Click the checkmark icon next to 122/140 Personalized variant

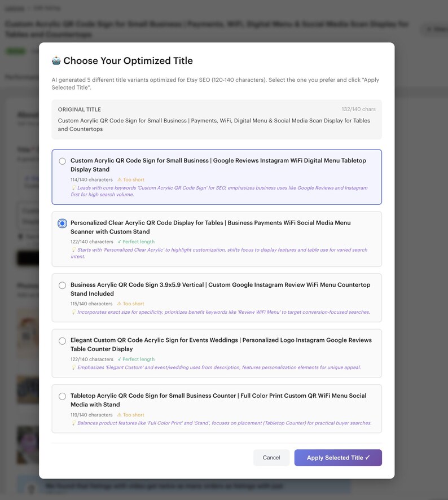click(119, 242)
